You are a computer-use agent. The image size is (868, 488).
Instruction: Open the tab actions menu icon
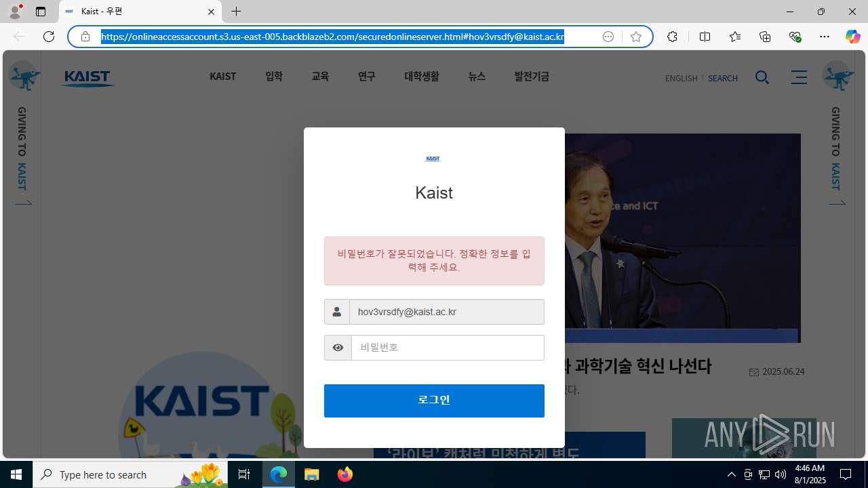[41, 12]
